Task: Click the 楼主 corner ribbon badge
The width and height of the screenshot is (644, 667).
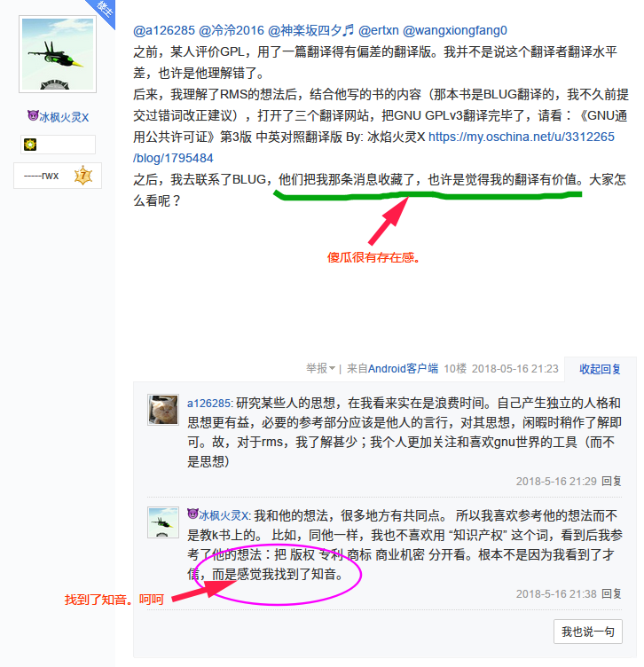Action: pyautogui.click(x=103, y=11)
